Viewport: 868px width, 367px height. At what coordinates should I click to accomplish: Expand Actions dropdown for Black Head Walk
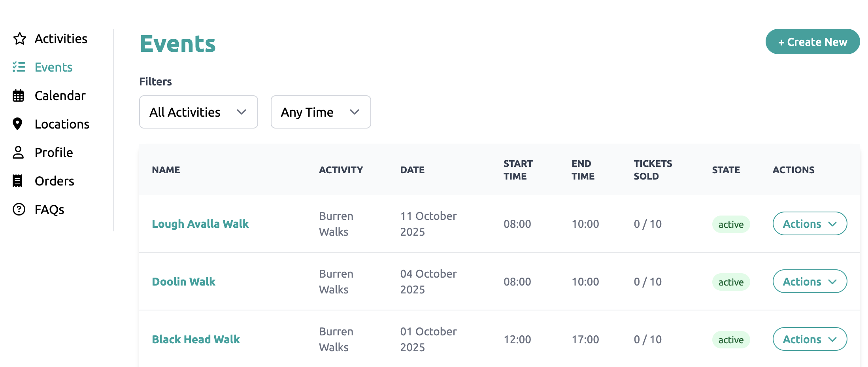click(x=810, y=339)
